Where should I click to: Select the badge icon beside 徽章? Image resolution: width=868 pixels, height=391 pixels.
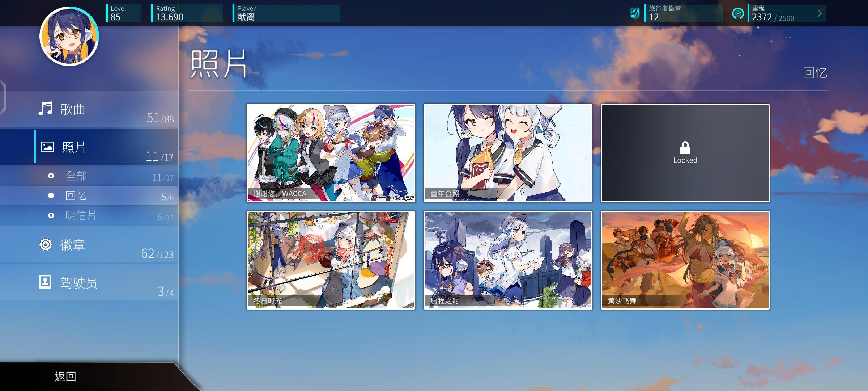point(46,245)
